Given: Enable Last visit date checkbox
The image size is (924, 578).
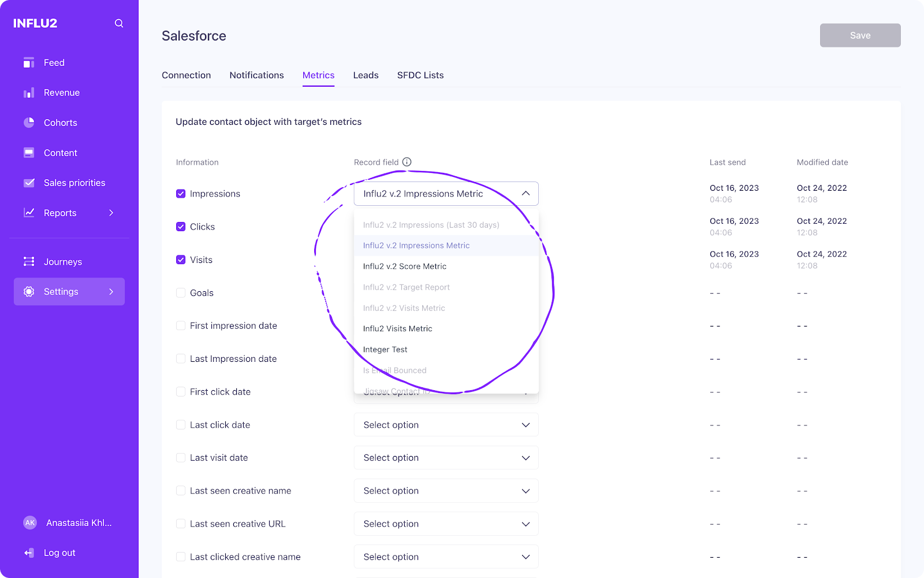Looking at the screenshot, I should tap(181, 457).
